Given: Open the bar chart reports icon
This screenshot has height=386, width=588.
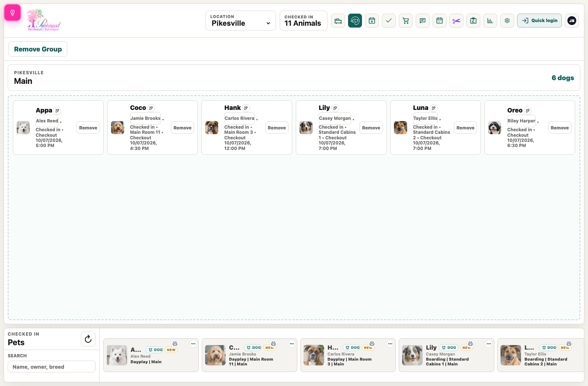Looking at the screenshot, I should [490, 21].
